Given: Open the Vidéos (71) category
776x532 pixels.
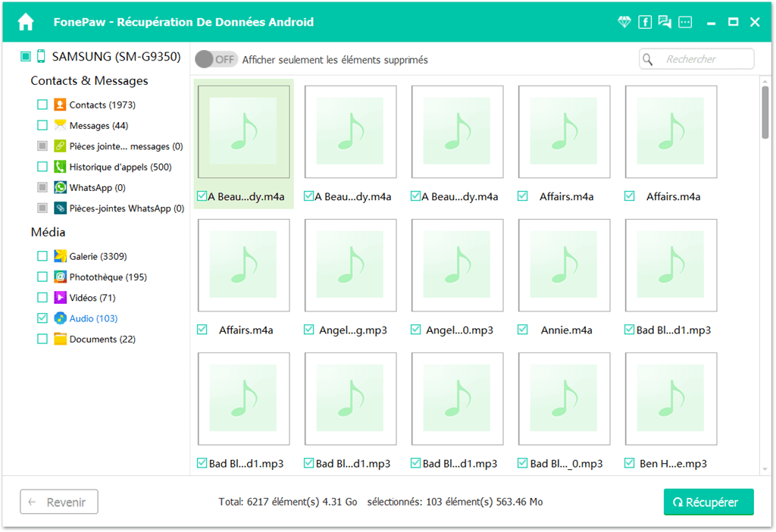Looking at the screenshot, I should tap(92, 297).
